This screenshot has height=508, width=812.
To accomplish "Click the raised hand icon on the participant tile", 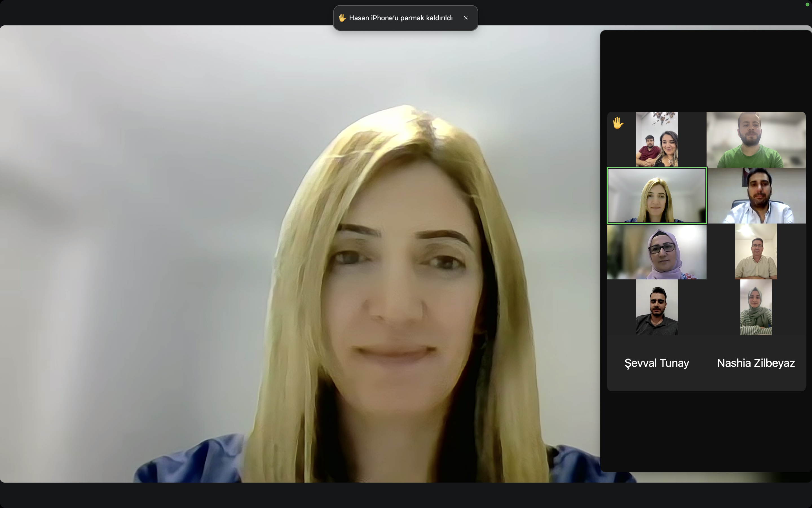I will 618,123.
